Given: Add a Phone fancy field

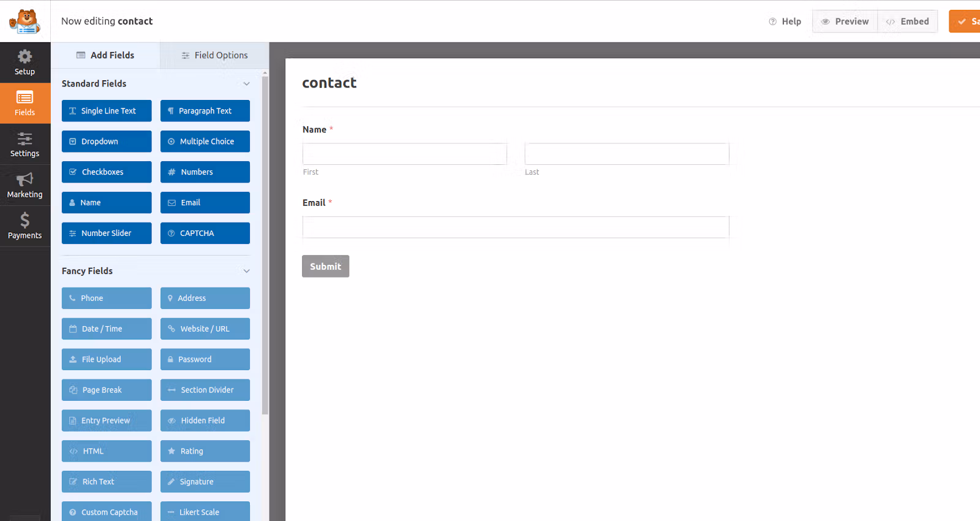Looking at the screenshot, I should pos(107,299).
